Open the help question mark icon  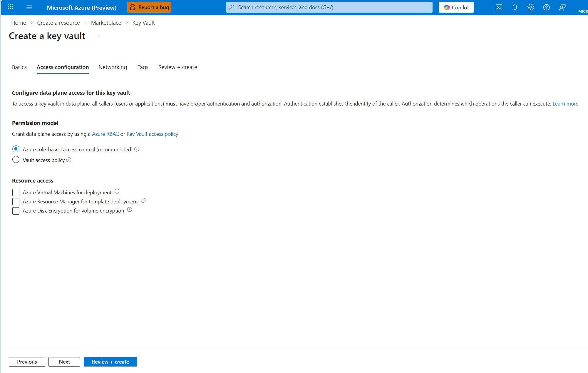pyautogui.click(x=546, y=7)
